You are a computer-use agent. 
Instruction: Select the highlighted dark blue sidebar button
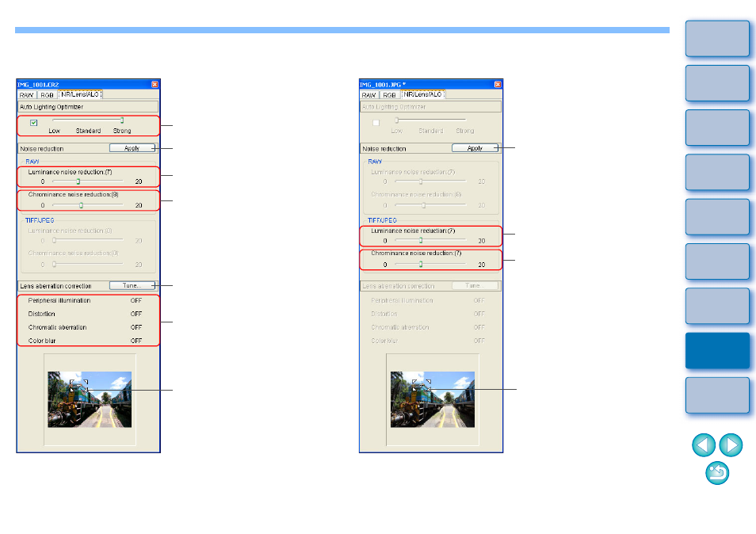point(717,350)
